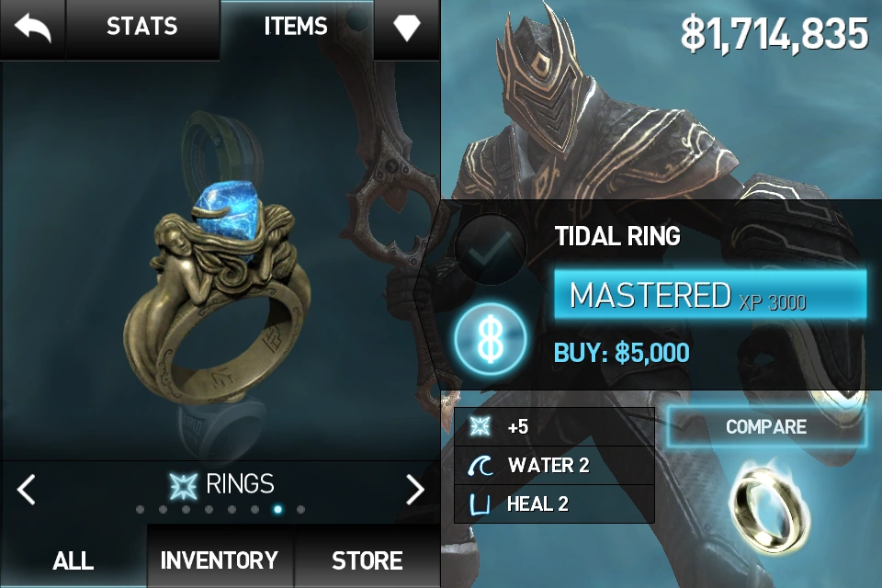Tap the back arrow icon
Image resolution: width=882 pixels, height=588 pixels.
32,27
